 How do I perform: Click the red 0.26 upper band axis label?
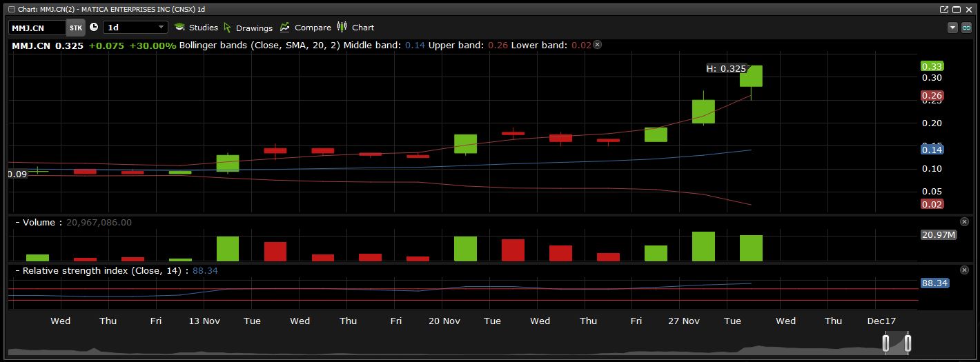point(932,96)
